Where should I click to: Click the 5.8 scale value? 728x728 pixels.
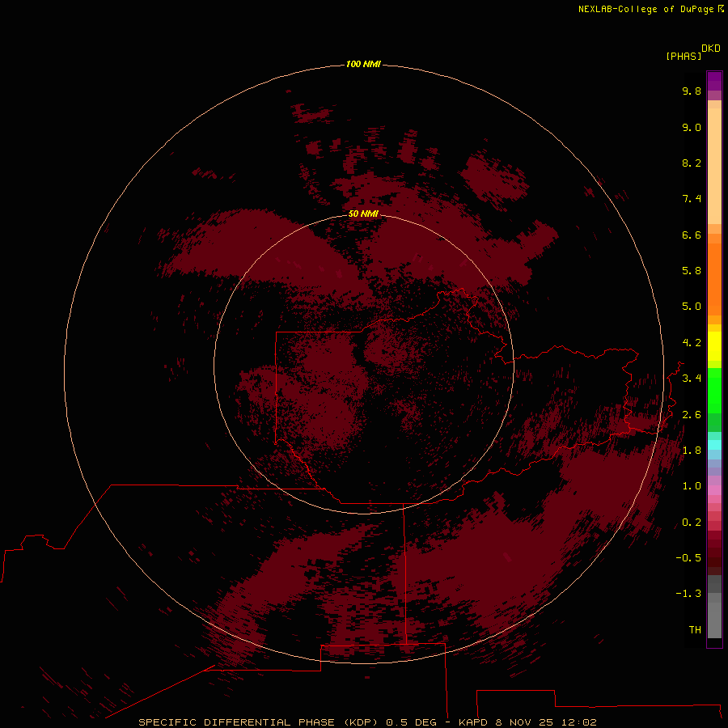[x=692, y=271]
